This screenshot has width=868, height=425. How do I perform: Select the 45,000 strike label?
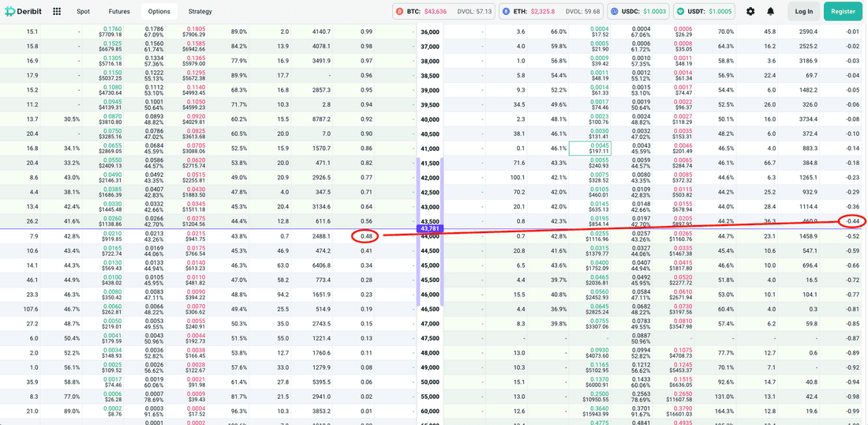pyautogui.click(x=430, y=265)
